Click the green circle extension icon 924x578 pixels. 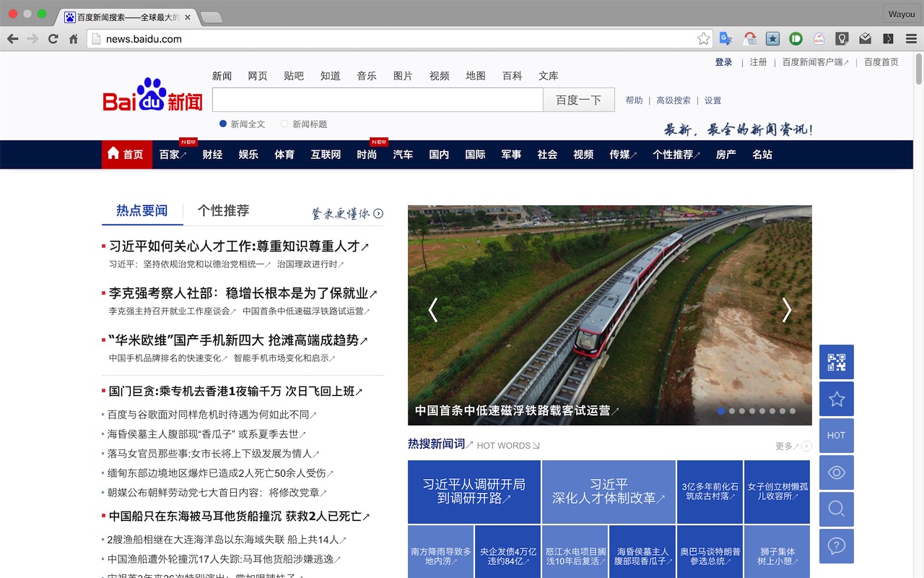(796, 39)
